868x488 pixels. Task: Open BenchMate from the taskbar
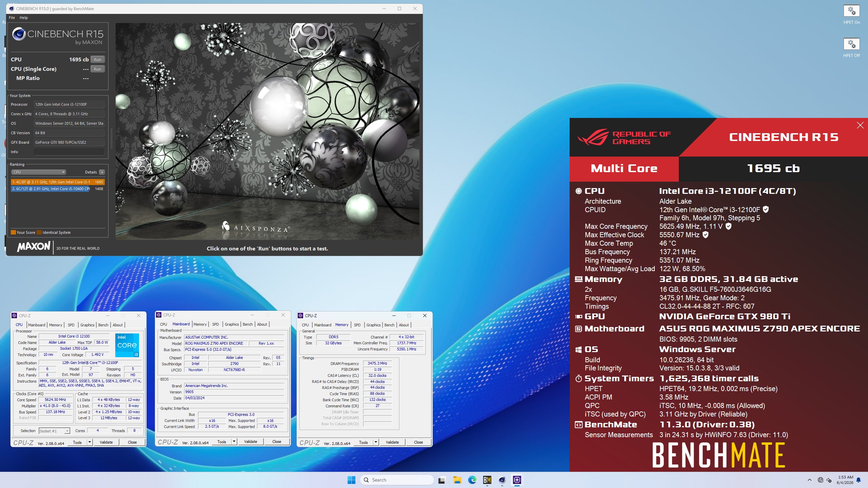point(487,480)
